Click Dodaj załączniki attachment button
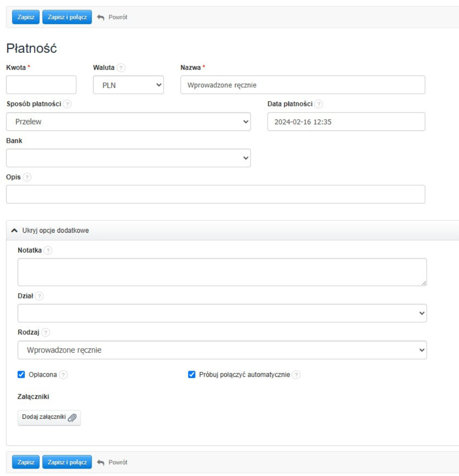459x476 pixels. tap(49, 417)
